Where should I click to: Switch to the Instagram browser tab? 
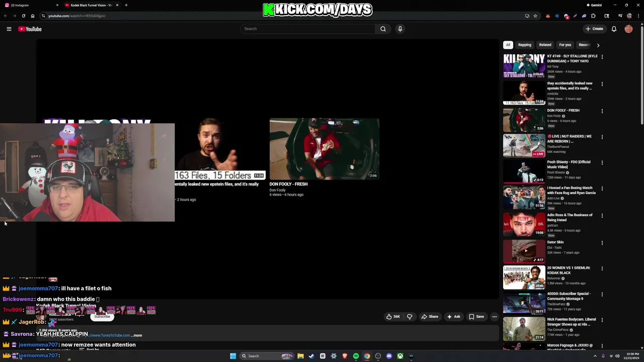tap(30, 5)
